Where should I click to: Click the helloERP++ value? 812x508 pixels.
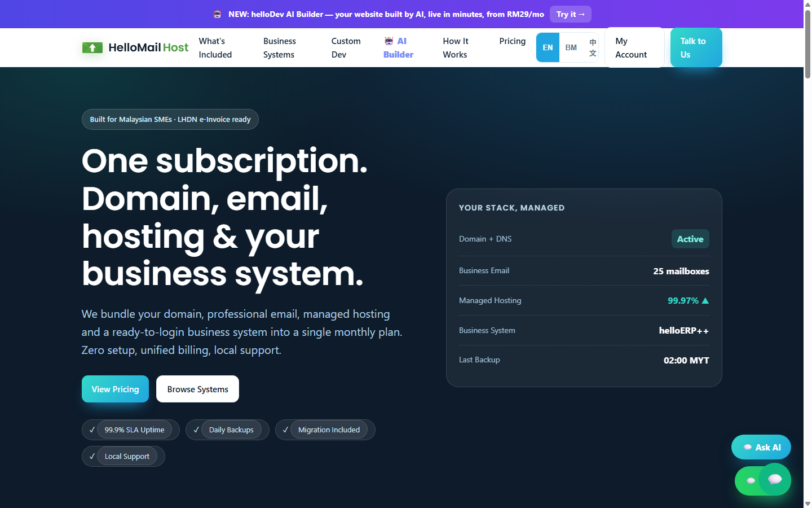coord(684,330)
